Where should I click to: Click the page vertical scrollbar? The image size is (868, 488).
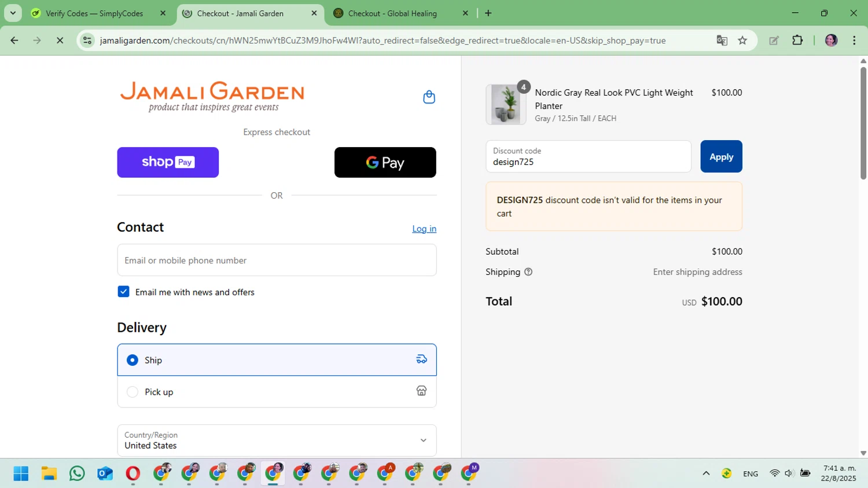[x=863, y=123]
